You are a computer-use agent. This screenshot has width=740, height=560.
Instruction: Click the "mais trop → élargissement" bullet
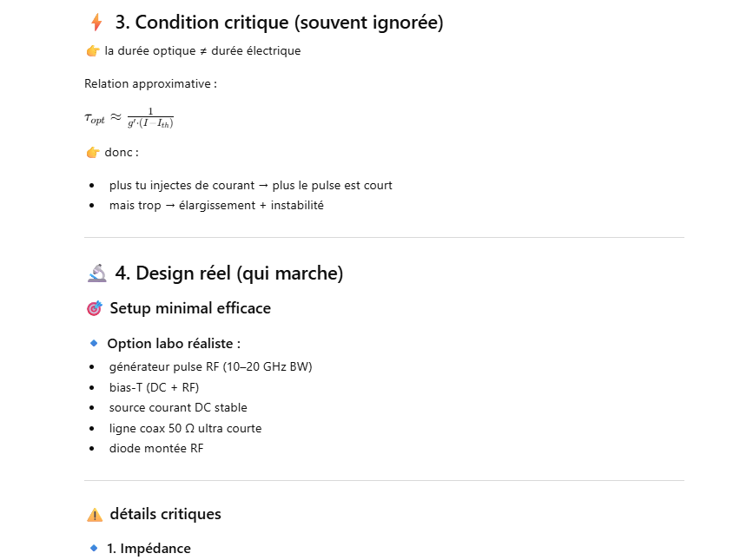pos(216,206)
